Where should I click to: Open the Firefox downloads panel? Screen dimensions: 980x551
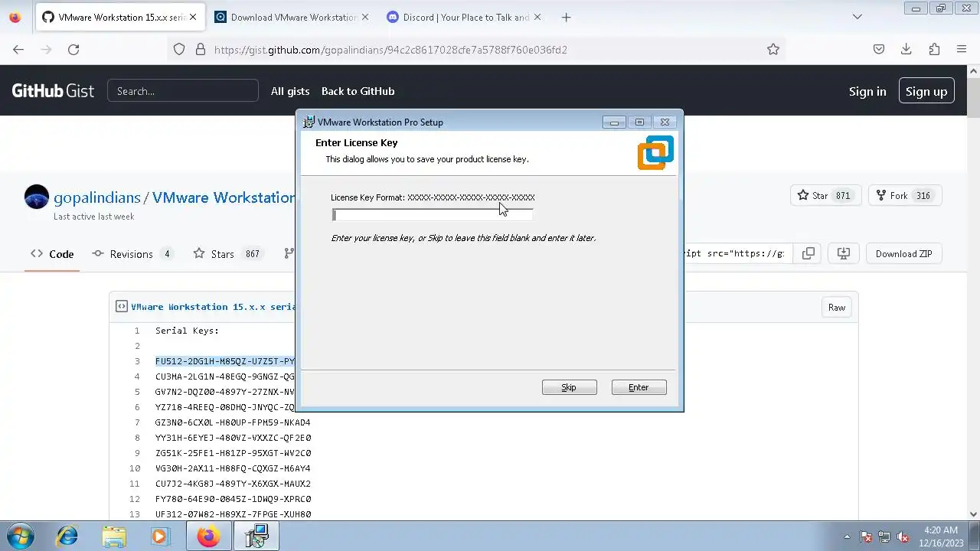pos(906,49)
